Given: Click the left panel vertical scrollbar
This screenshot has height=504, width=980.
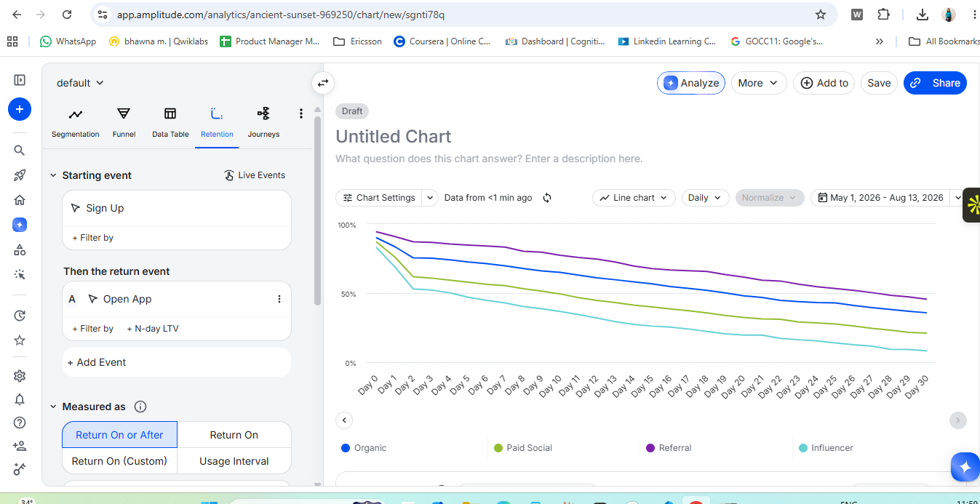Looking at the screenshot, I should click(317, 211).
